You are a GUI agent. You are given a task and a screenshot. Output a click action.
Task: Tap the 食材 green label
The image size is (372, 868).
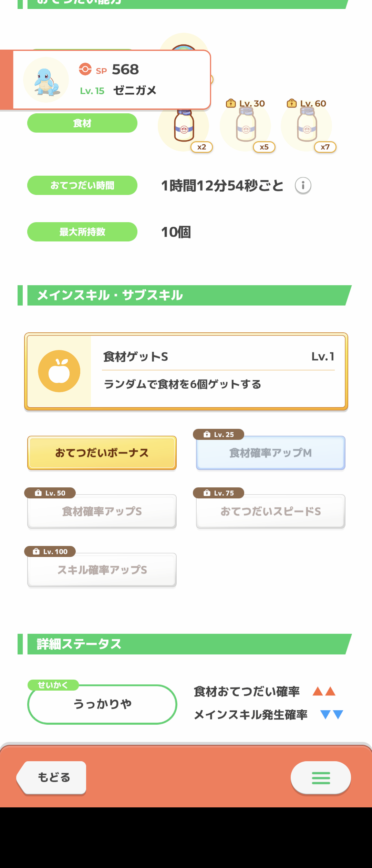pyautogui.click(x=82, y=123)
